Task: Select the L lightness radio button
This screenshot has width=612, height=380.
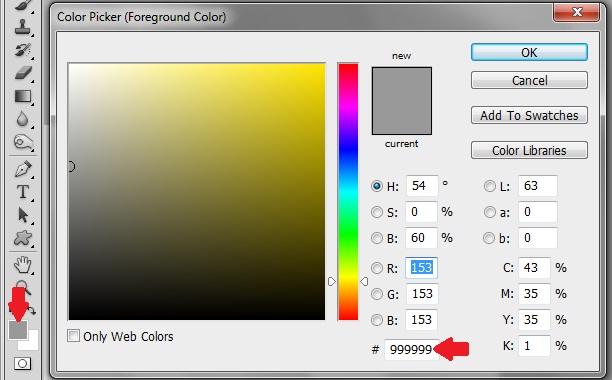Action: (x=489, y=186)
